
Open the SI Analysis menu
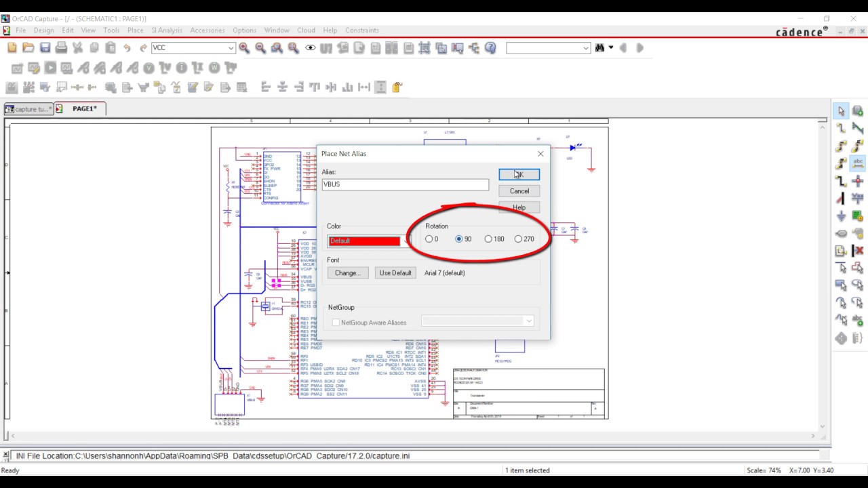click(167, 30)
